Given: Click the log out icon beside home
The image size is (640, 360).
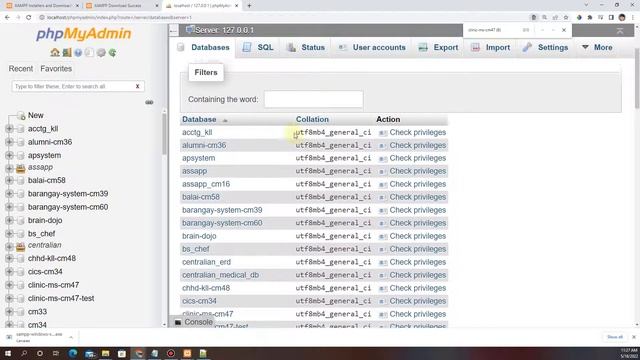Looking at the screenshot, I should pos(67,53).
